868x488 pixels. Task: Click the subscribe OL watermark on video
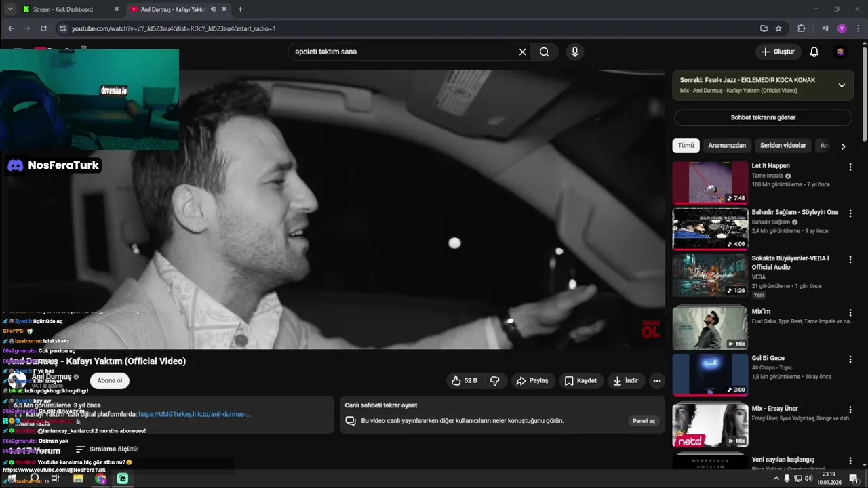[x=650, y=329]
